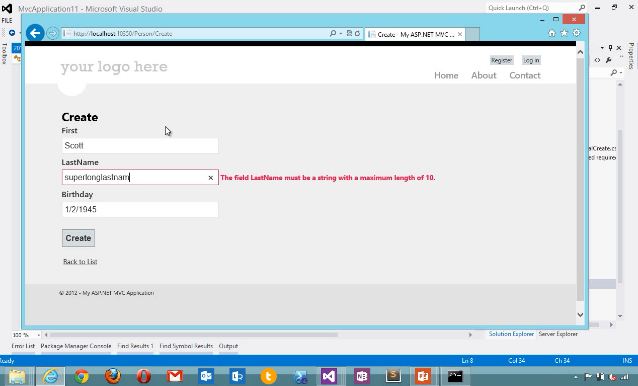638x386 pixels.
Task: Click the browser Forward arrow button
Action: click(52, 33)
